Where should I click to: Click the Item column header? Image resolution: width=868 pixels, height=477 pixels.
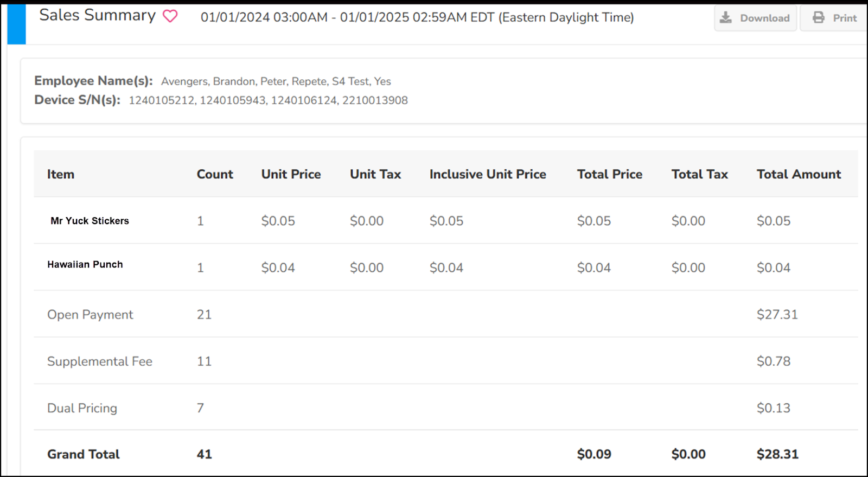61,174
